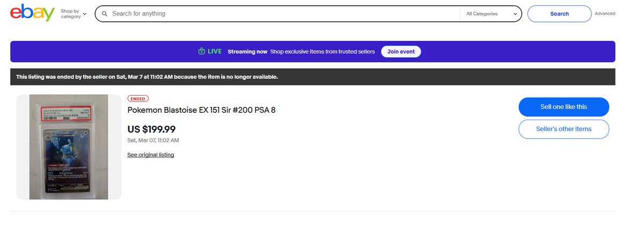
Task: Click the LIVE streaming shop icon
Action: click(201, 52)
